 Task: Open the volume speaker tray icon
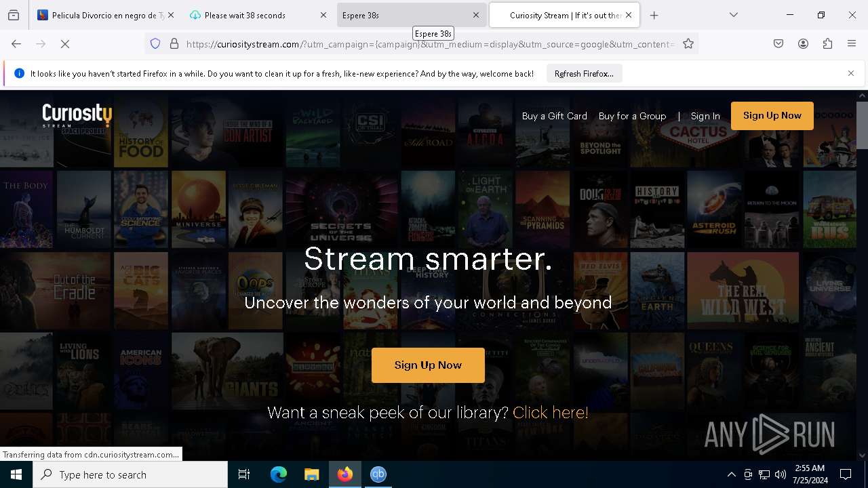coord(781,474)
